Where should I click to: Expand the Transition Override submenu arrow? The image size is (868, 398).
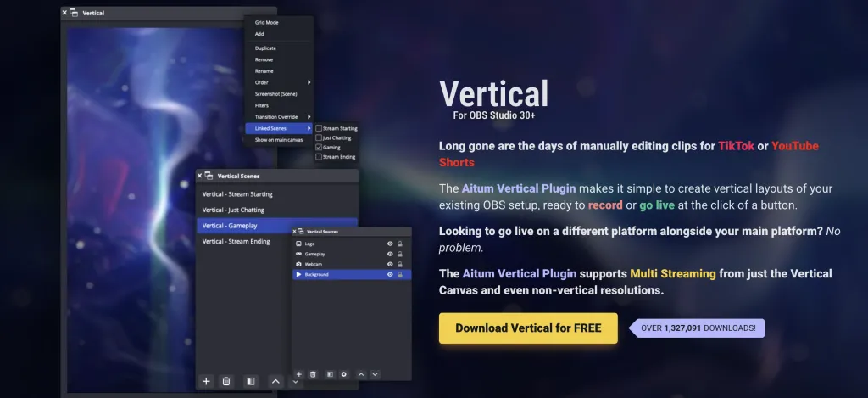coord(309,117)
